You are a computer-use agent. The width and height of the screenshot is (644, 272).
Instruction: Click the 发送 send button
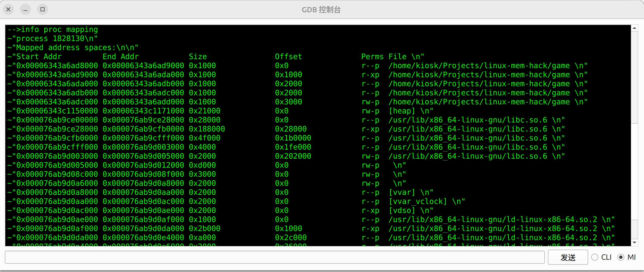(x=567, y=257)
